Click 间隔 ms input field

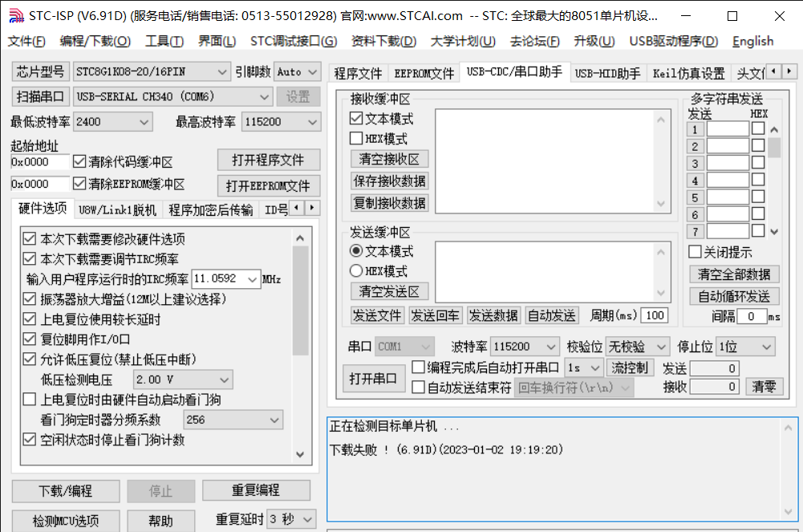(752, 316)
